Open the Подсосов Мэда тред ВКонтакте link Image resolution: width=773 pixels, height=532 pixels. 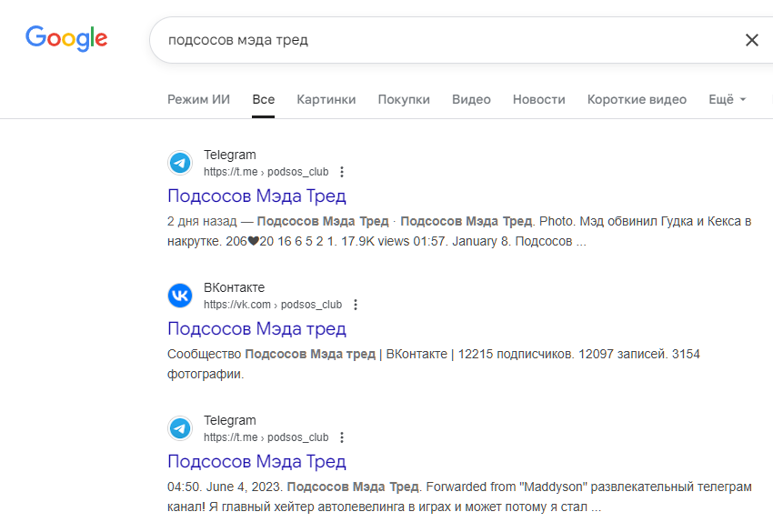256,328
